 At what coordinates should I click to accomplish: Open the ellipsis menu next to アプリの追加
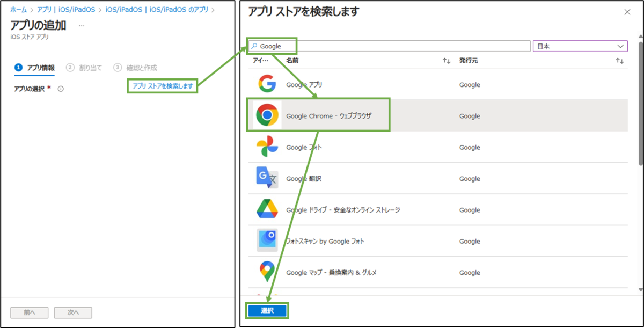(x=82, y=25)
